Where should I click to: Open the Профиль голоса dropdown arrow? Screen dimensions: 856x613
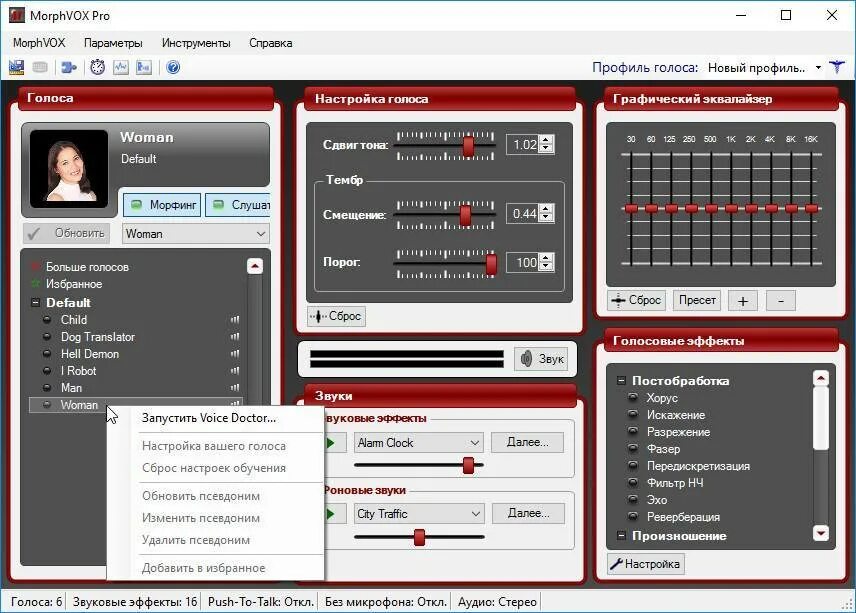click(x=818, y=68)
